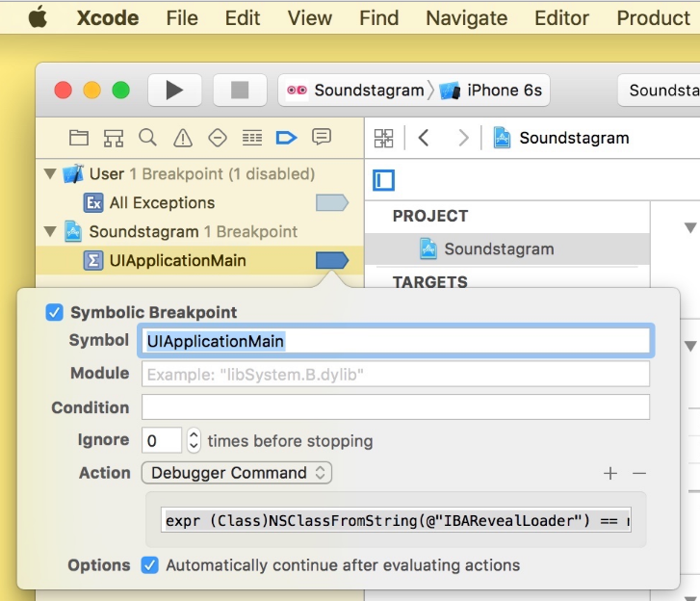Open the Product menu
This screenshot has width=700, height=601.
coord(653,18)
